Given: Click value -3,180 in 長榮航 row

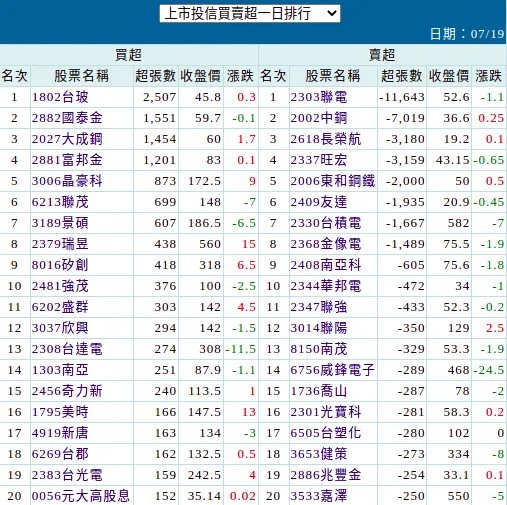Looking at the screenshot, I should pyautogui.click(x=405, y=139).
